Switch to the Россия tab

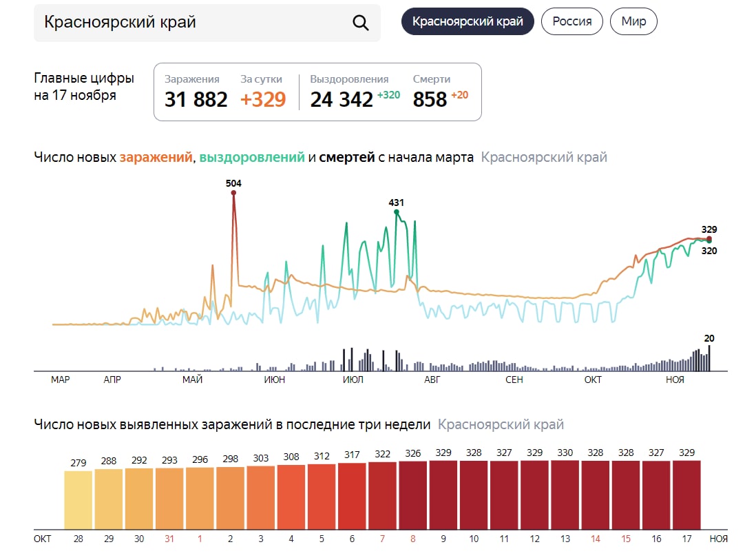click(x=571, y=21)
